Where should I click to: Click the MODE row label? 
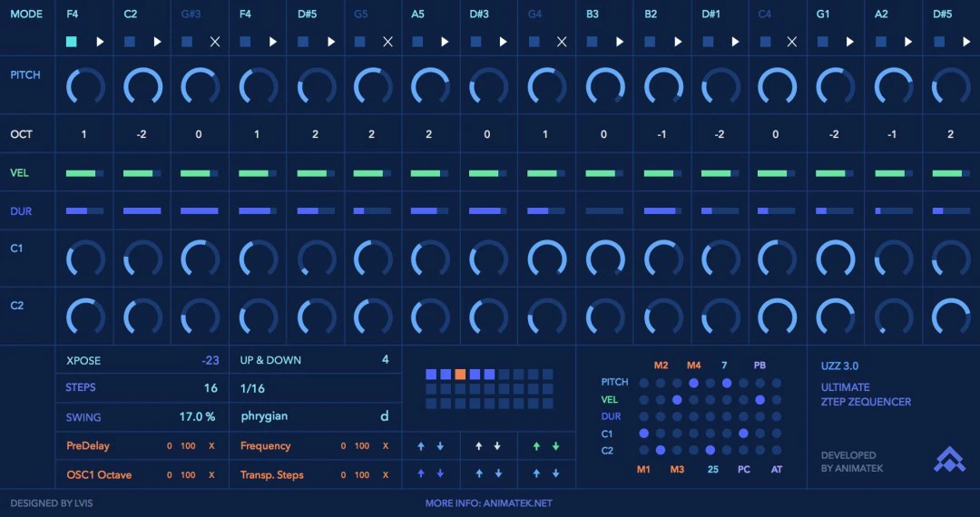point(26,14)
